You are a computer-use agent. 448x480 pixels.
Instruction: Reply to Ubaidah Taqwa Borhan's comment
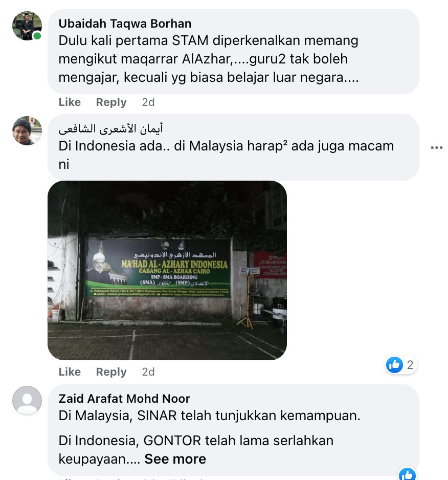coord(111,102)
